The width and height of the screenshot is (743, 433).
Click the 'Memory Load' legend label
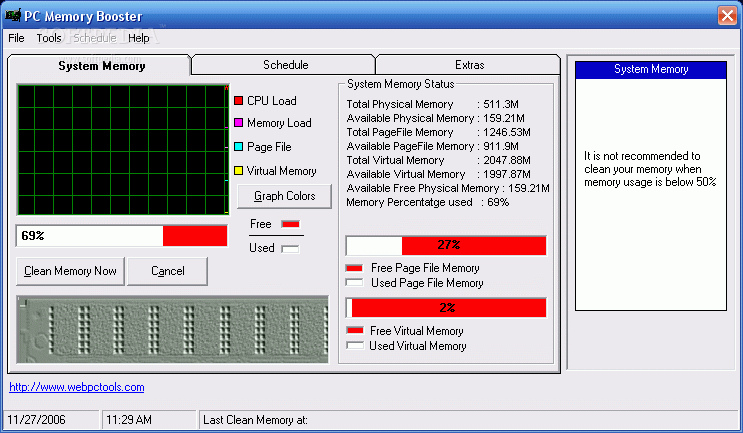tap(279, 123)
